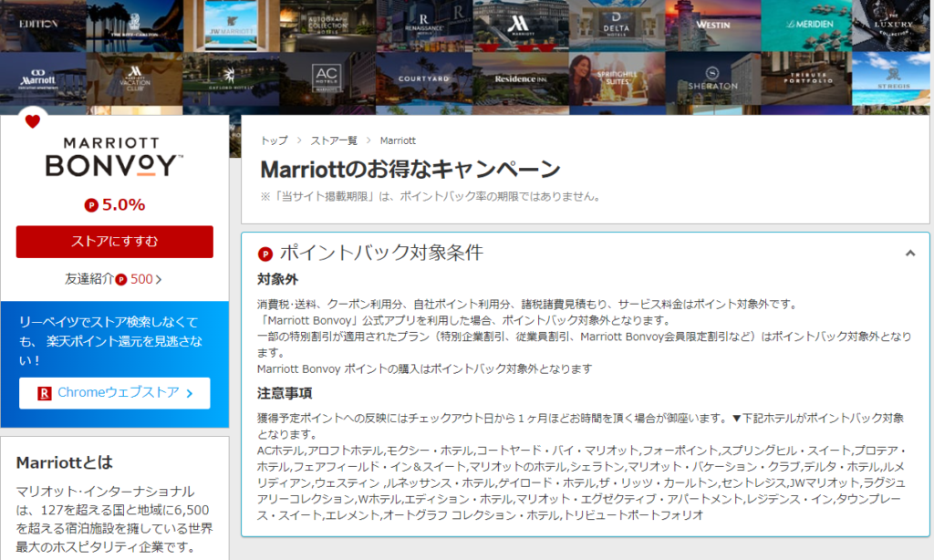Viewport: 934px width, 560px height.
Task: Click the P icon next to ポイントバック対象条件
Action: (x=265, y=254)
